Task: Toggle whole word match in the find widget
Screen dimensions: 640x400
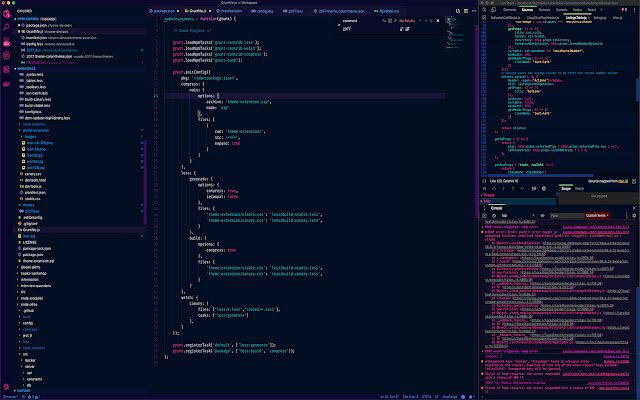Action: 390,20
